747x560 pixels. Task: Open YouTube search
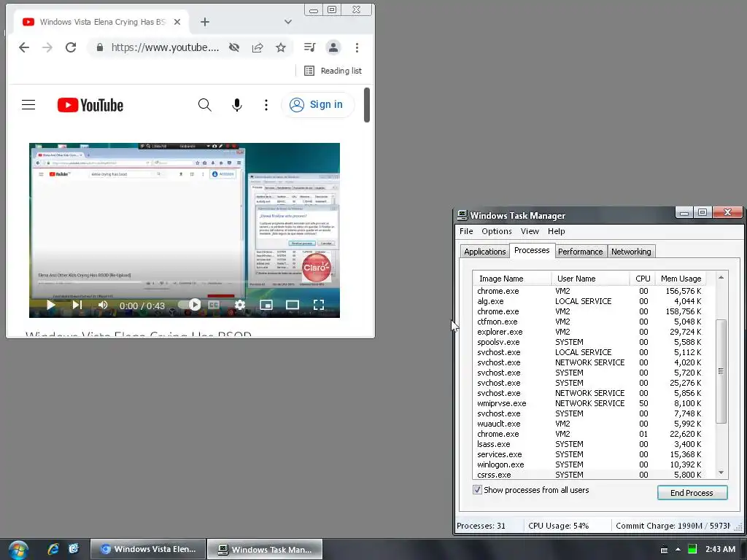coord(205,105)
